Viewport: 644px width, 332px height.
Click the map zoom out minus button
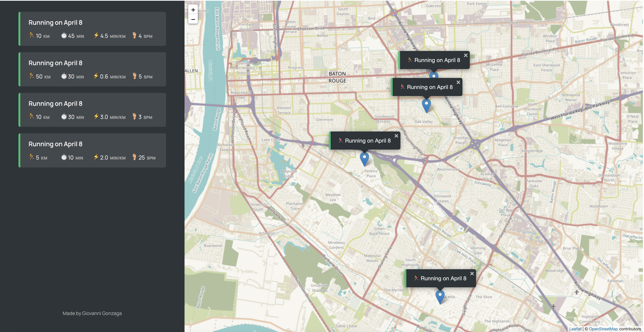click(193, 19)
